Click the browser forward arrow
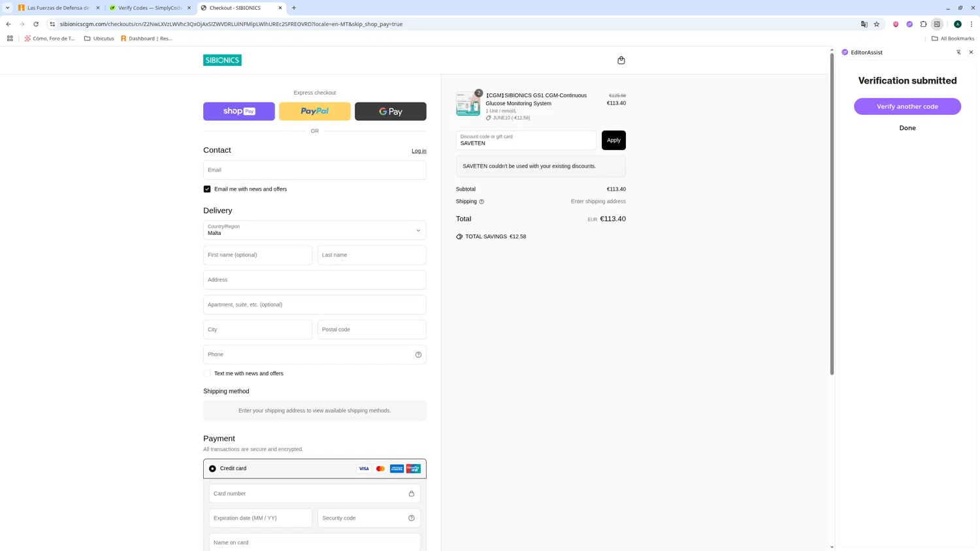Screen dimensions: 980x551 (x=22, y=24)
